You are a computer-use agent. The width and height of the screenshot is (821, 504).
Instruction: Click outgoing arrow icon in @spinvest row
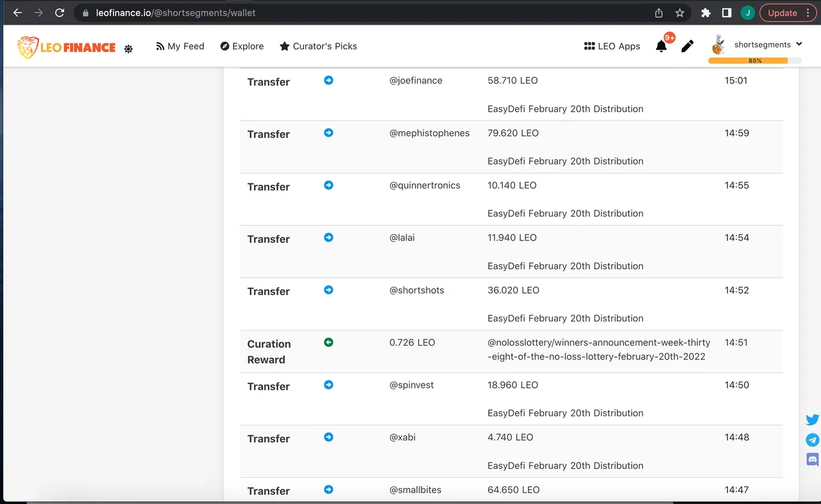pyautogui.click(x=328, y=385)
